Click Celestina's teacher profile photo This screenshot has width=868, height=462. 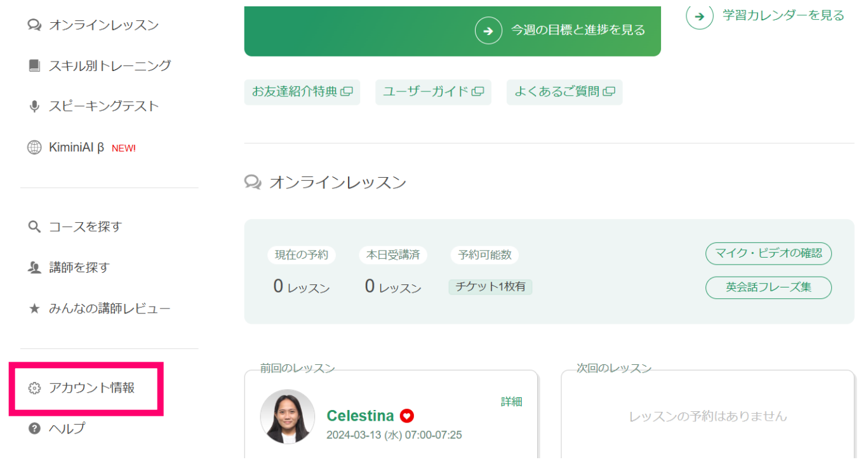(288, 416)
